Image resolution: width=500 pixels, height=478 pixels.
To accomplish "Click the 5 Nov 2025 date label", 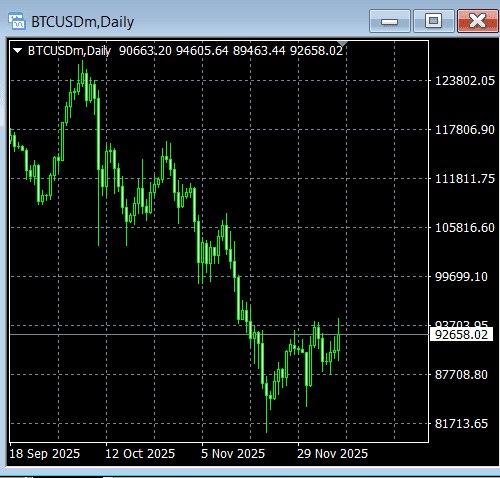I will (233, 454).
